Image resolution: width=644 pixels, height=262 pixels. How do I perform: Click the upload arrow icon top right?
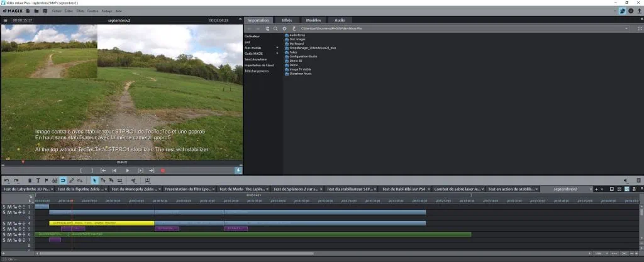639,11
